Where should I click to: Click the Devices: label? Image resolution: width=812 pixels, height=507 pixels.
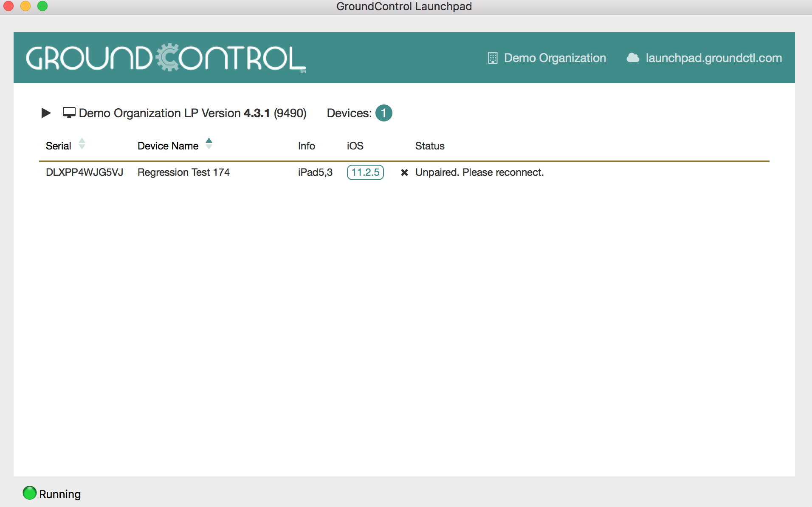point(349,113)
